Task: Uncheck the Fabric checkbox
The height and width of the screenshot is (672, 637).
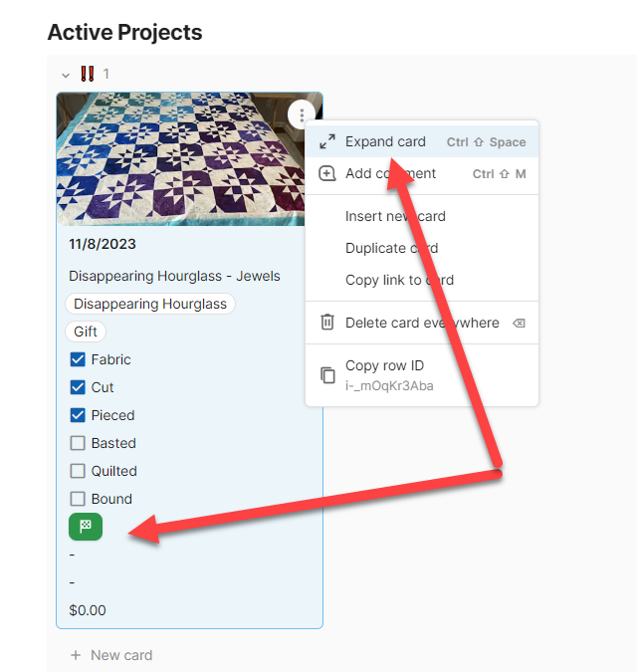Action: [x=78, y=359]
